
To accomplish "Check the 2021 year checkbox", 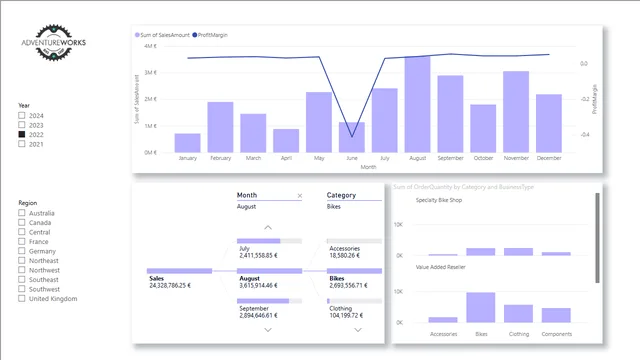I will pyautogui.click(x=22, y=144).
